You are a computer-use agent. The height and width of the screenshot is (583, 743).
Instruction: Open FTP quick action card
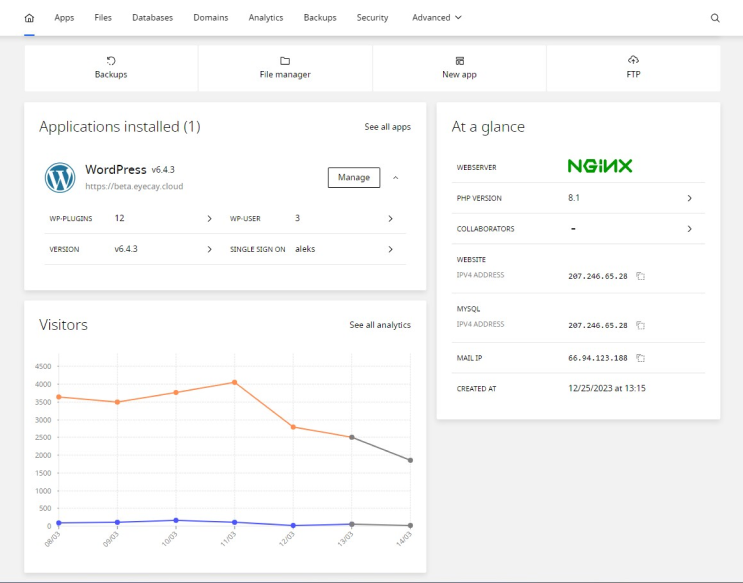click(634, 68)
